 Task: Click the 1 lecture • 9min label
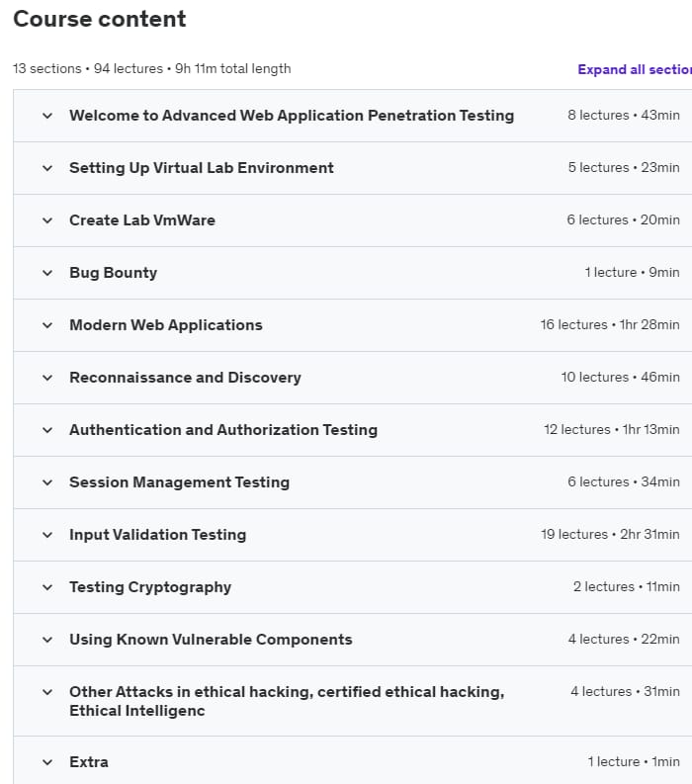(x=632, y=273)
